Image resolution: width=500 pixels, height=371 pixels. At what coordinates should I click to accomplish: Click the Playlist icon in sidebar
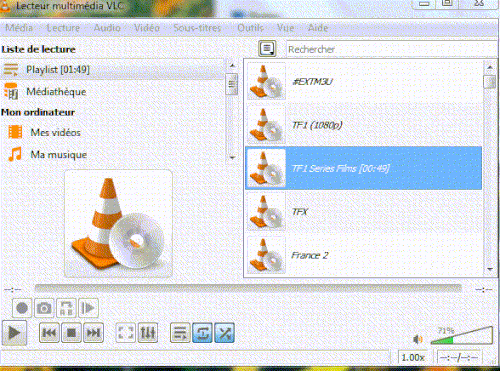click(x=11, y=70)
